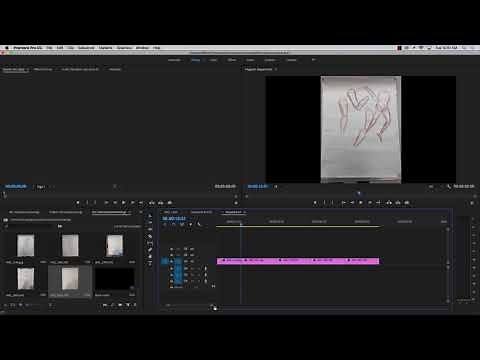
Task: Adjust Project panel thumbnail zoom slider
Action: pyautogui.click(x=33, y=305)
